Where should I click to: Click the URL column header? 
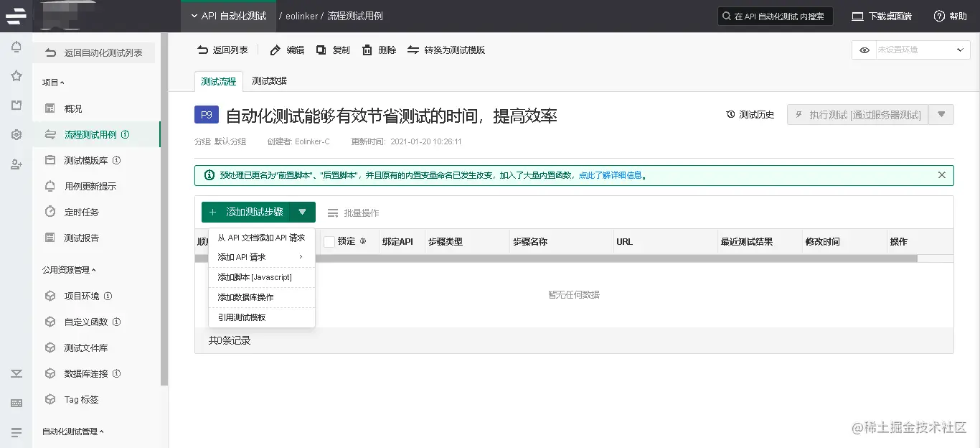coord(624,242)
